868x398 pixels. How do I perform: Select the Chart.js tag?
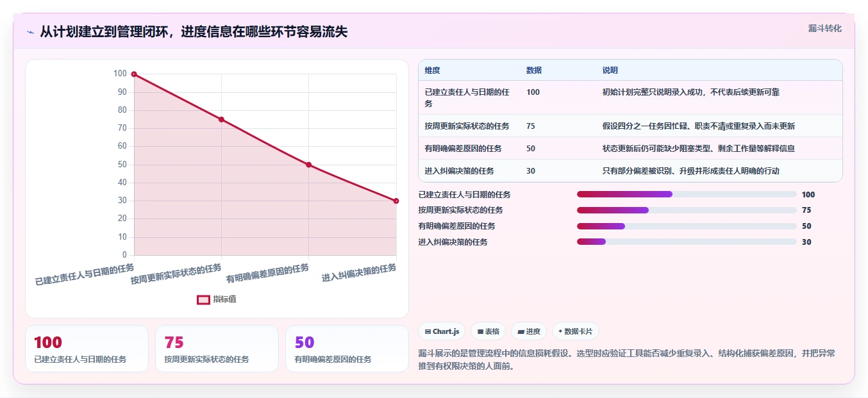442,331
